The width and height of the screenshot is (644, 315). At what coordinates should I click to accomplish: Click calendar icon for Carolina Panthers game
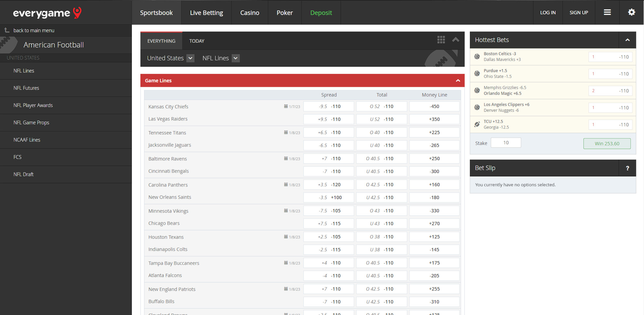[x=286, y=184]
